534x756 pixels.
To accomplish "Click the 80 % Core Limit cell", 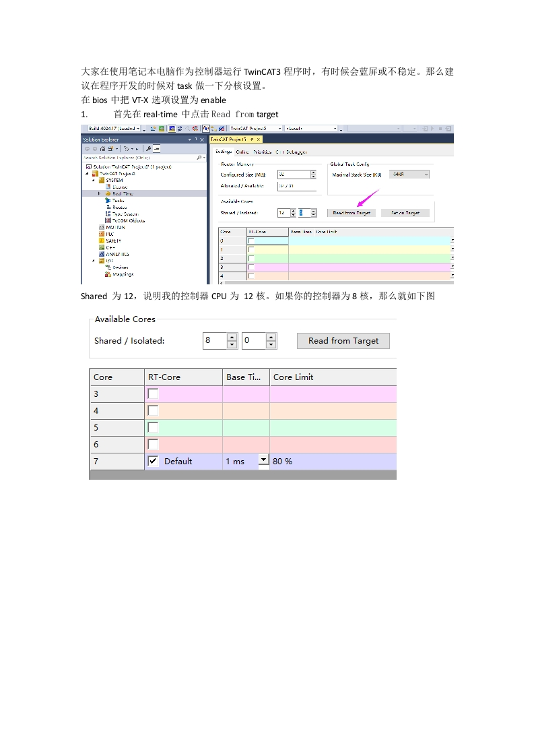I will click(x=333, y=462).
